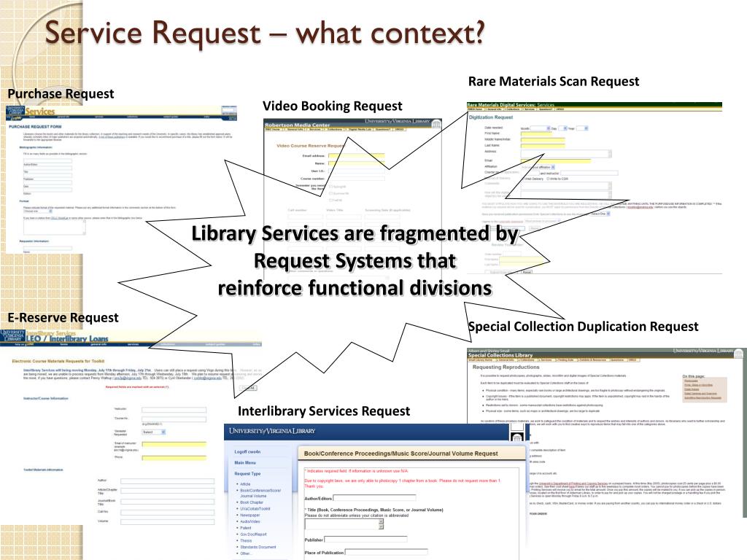Open the Affiliation dropdown

538,167
